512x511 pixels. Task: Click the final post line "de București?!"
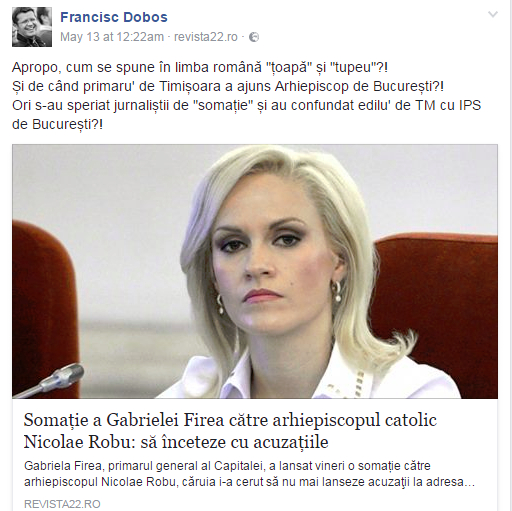[57, 125]
